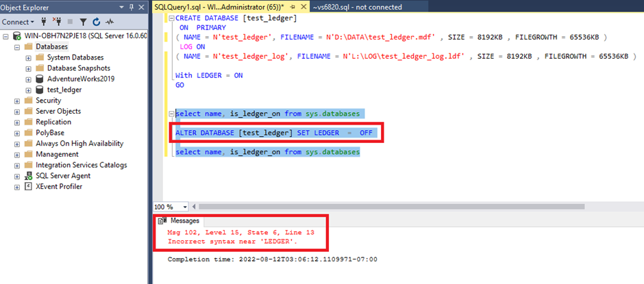644x284 pixels.
Task: Close the Object Explorer panel
Action: coord(141,8)
